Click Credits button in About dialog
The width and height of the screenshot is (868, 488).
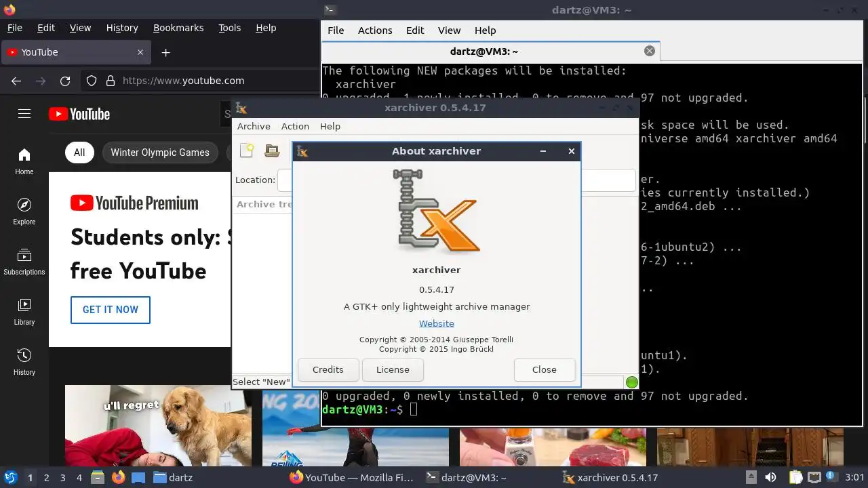point(328,369)
